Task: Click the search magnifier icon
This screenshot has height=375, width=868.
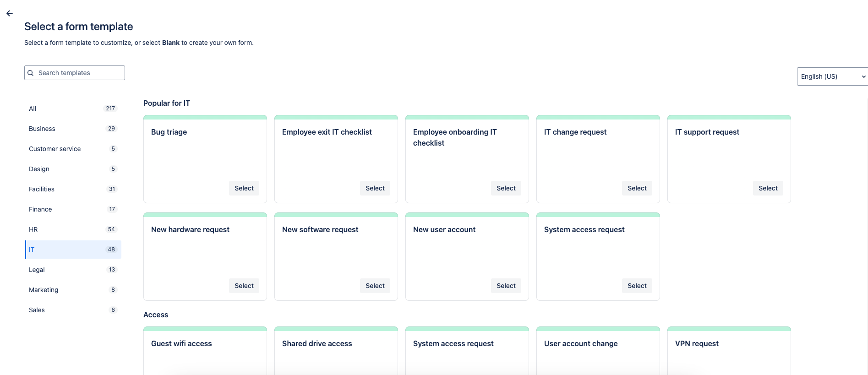Action: tap(31, 73)
